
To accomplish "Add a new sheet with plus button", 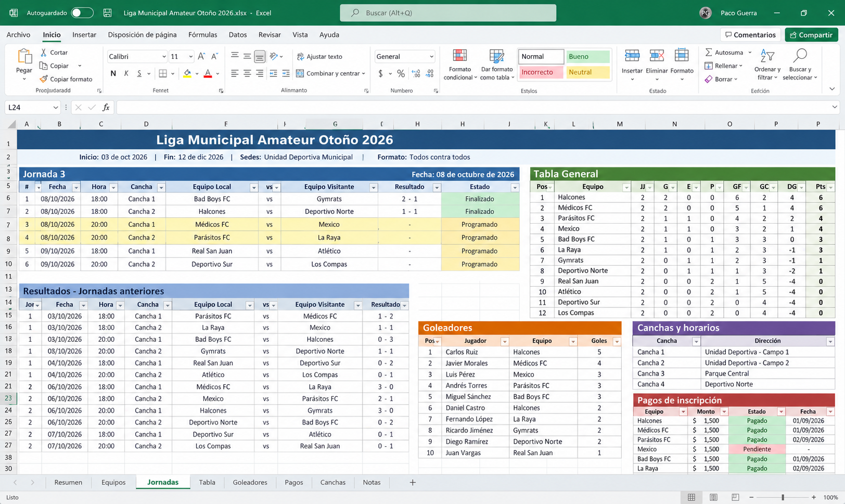I will [x=413, y=482].
